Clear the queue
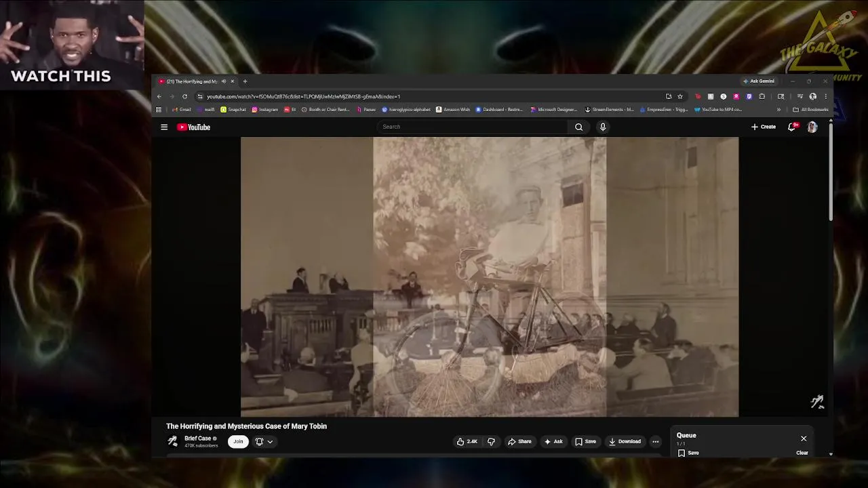This screenshot has width=868, height=488. (x=802, y=453)
